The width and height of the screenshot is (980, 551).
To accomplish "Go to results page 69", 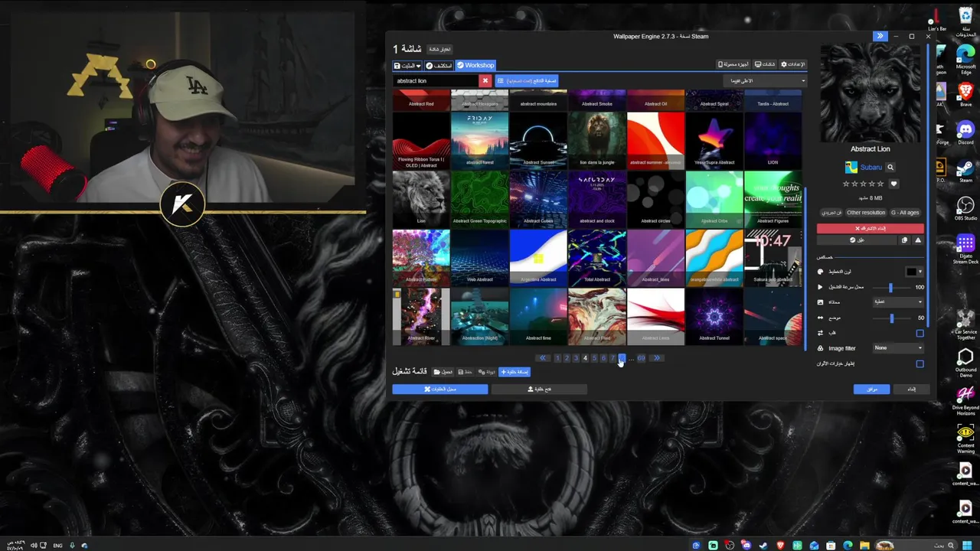I will coord(641,358).
